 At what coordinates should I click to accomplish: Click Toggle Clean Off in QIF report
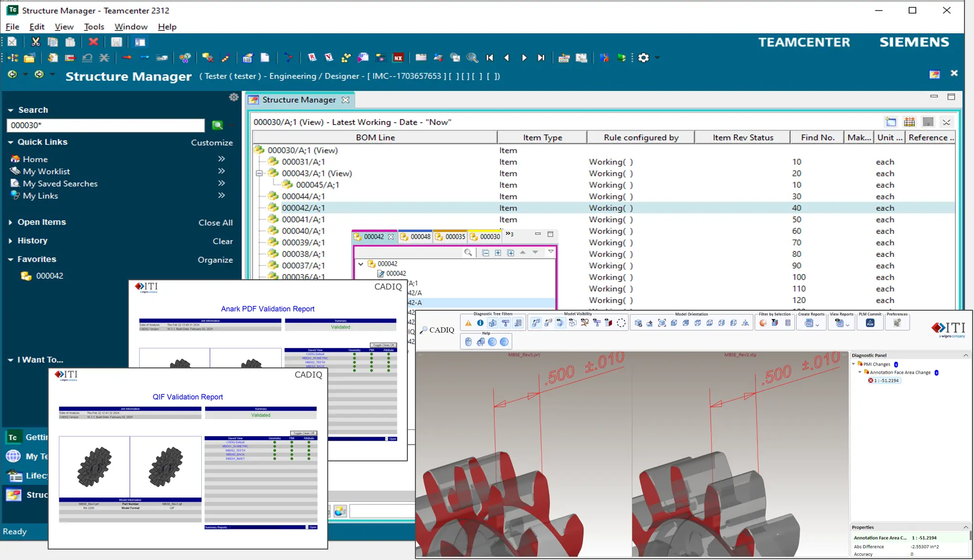[303, 433]
